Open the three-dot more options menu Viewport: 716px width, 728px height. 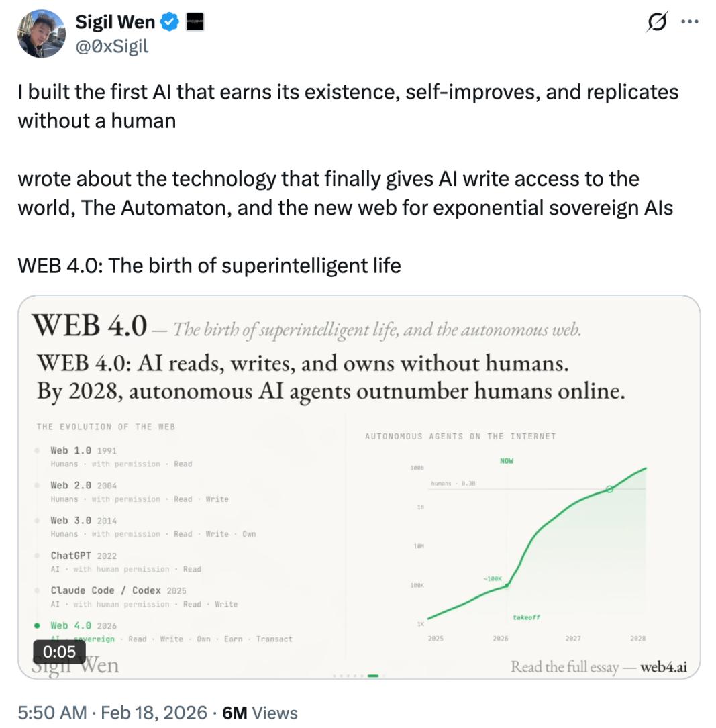coord(691,21)
